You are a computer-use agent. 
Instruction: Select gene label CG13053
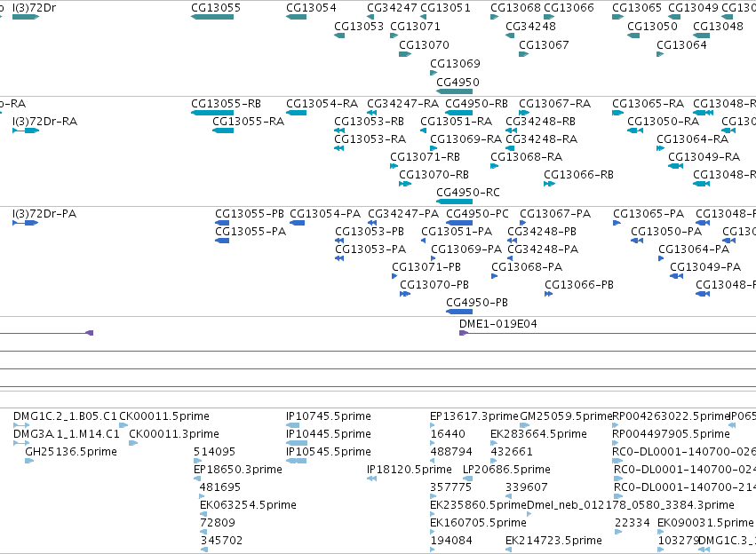point(359,26)
